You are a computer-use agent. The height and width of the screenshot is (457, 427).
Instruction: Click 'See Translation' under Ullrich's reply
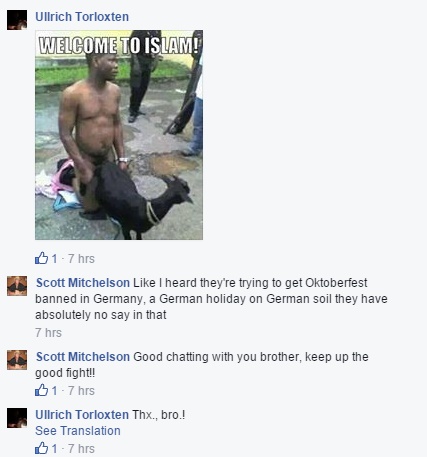point(78,431)
